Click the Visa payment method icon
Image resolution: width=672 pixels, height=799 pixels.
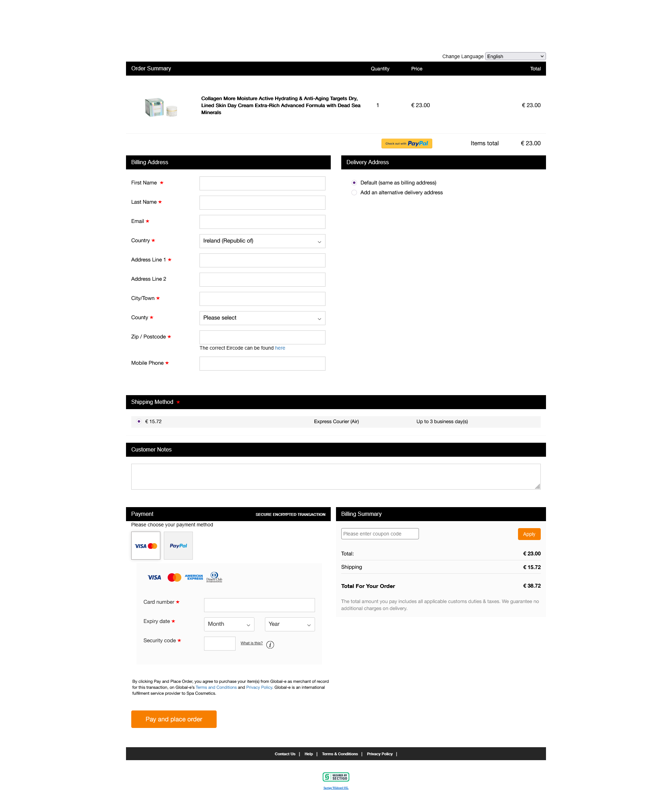pos(145,546)
